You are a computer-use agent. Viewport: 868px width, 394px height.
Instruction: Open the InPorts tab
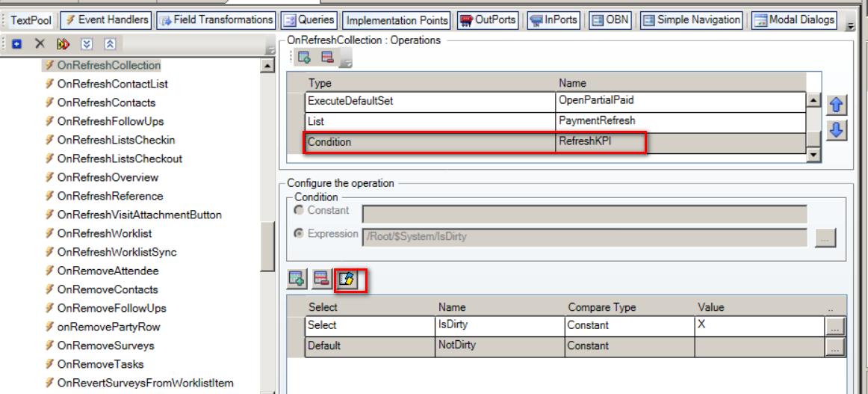[x=553, y=20]
